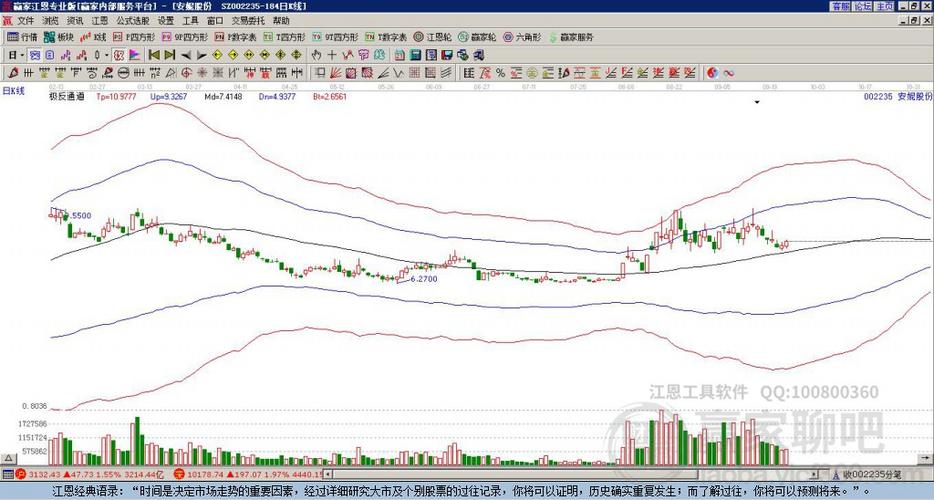Click the 客服 customer service link
The height and width of the screenshot is (500, 934).
(841, 6)
